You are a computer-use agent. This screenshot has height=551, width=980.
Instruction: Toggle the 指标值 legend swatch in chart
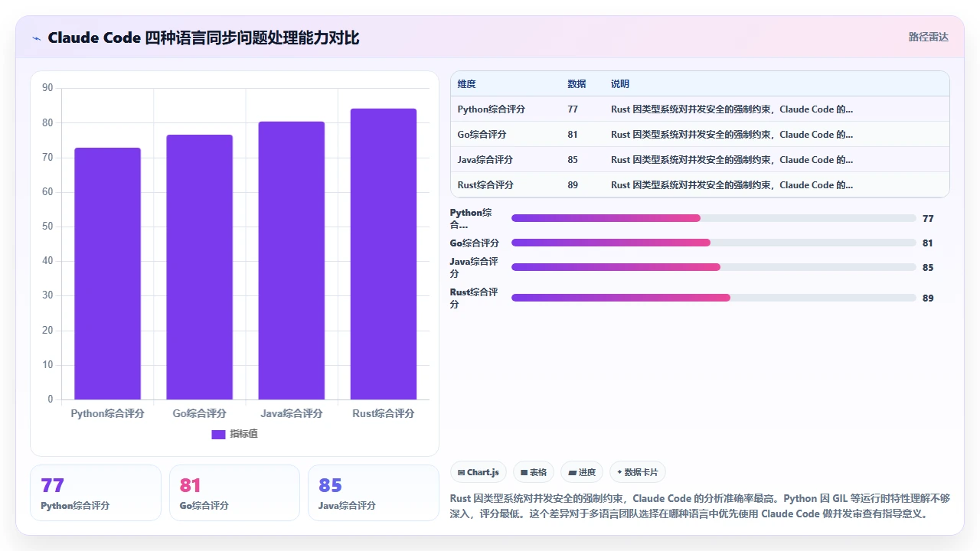point(218,434)
